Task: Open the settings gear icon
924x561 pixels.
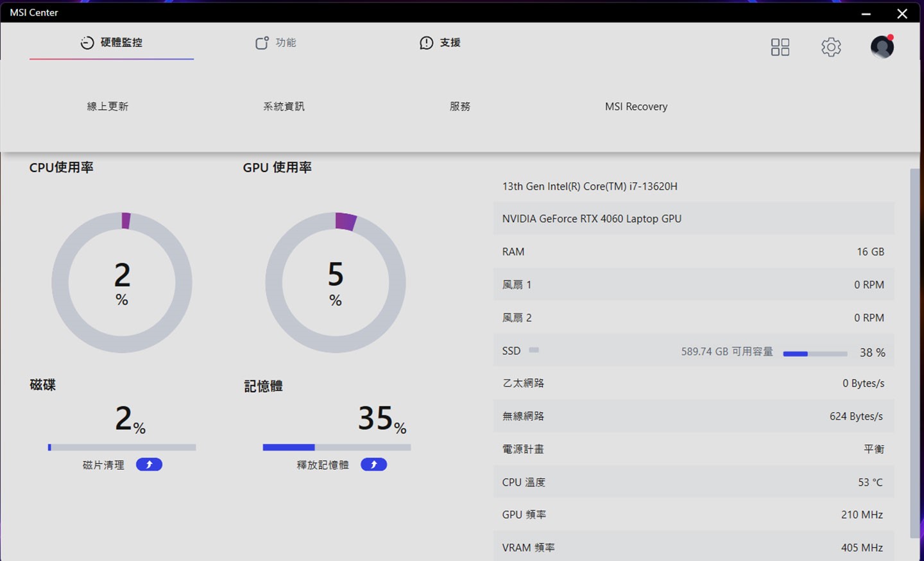Action: (x=831, y=47)
